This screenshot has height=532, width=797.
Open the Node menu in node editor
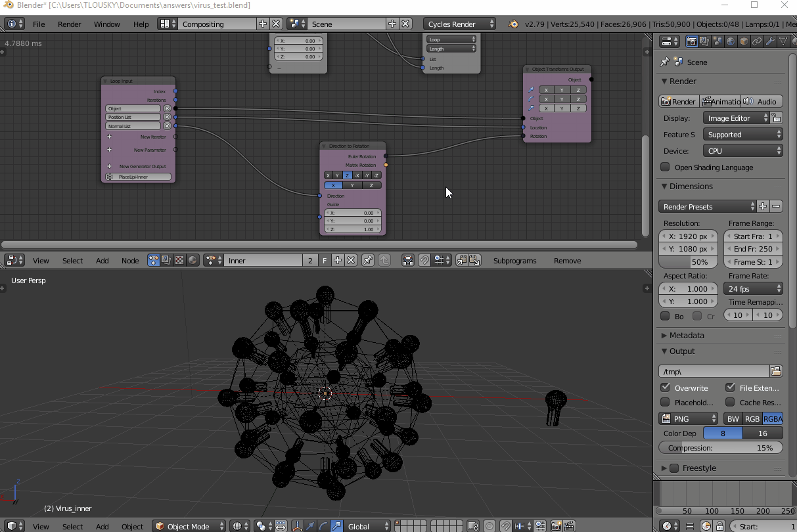pos(130,261)
